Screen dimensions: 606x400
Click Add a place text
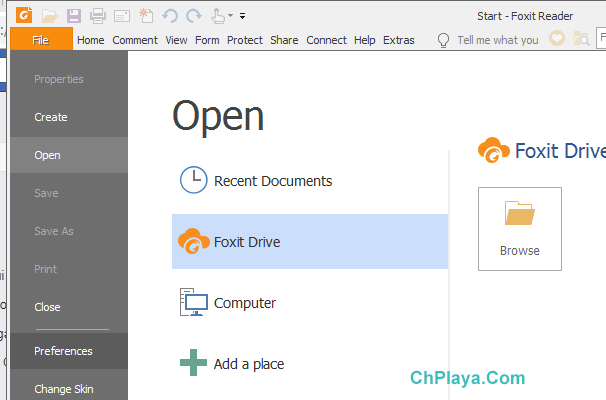(x=249, y=364)
